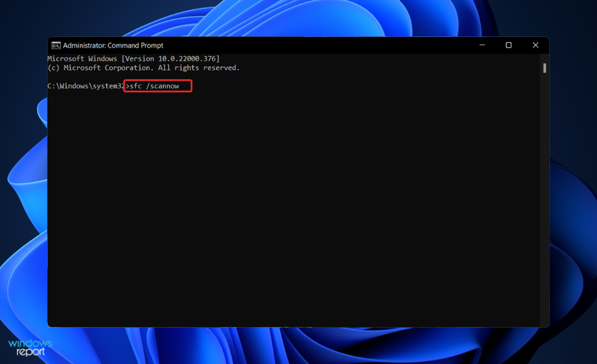
Task: Select the highlighted sfc /scannow command
Action: [x=156, y=86]
